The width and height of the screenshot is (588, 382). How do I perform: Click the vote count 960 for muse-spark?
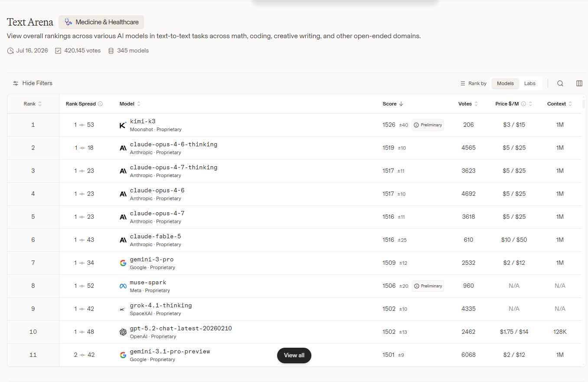[x=468, y=286]
